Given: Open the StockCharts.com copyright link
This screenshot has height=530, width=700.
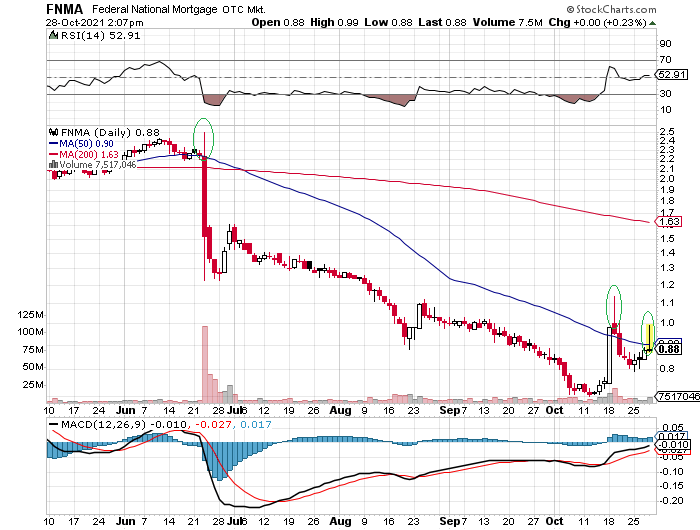Looking at the screenshot, I should pyautogui.click(x=611, y=9).
